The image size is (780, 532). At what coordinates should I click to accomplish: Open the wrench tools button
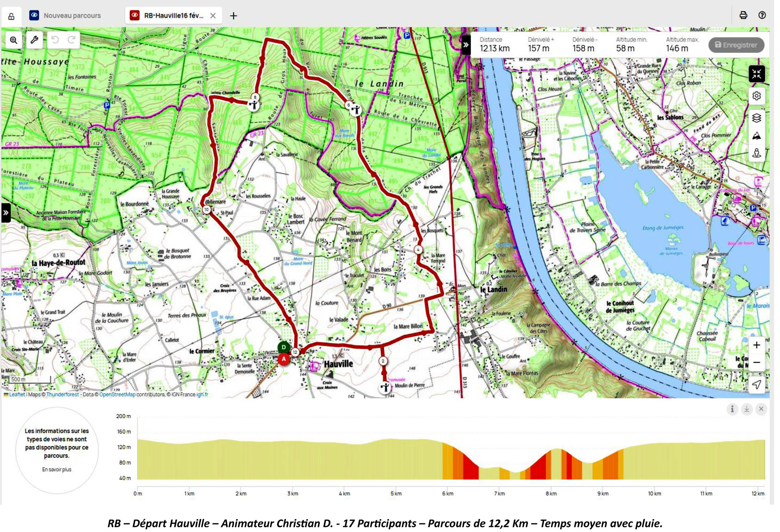(x=34, y=40)
